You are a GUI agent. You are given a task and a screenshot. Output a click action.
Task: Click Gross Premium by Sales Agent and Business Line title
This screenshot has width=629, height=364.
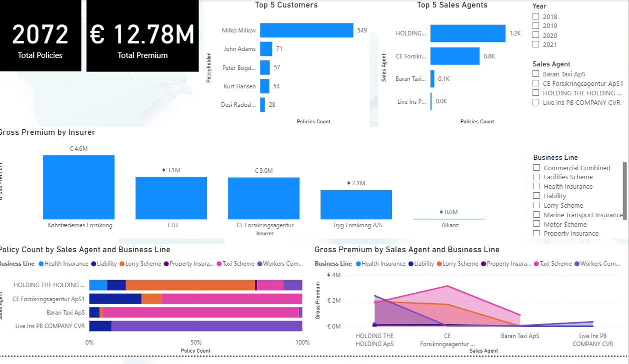407,250
